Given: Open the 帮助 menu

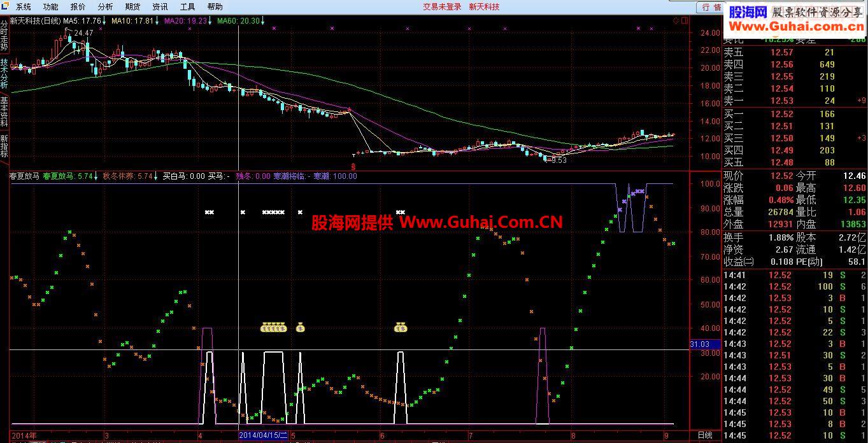Looking at the screenshot, I should 215,7.
